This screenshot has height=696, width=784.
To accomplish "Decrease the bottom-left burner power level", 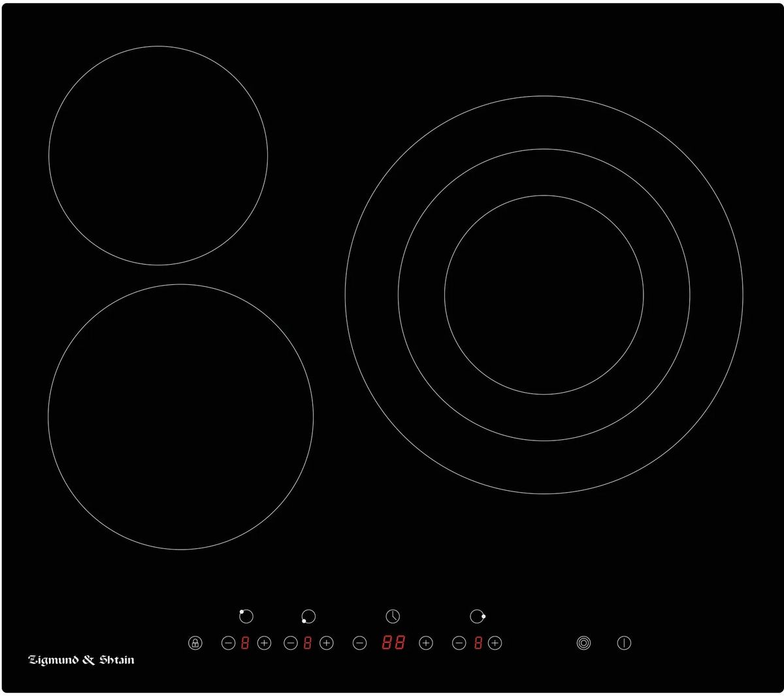I will click(x=291, y=643).
